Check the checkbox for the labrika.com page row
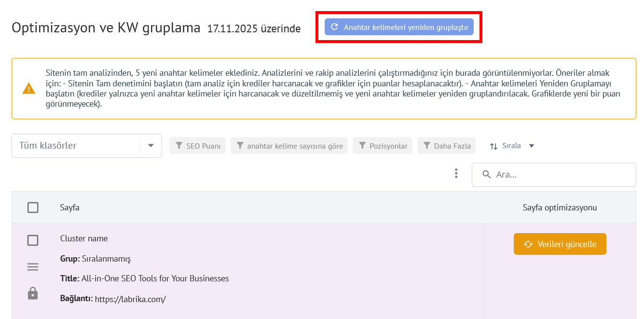 pos(33,240)
